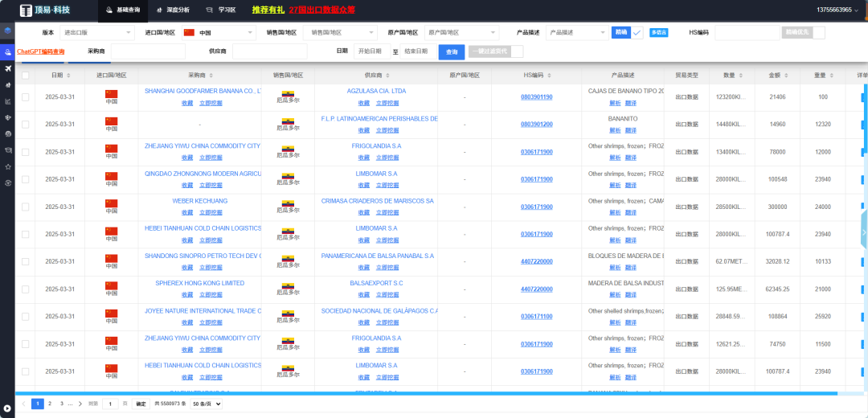Select the highlighted query icon in sidebar

coord(8,52)
